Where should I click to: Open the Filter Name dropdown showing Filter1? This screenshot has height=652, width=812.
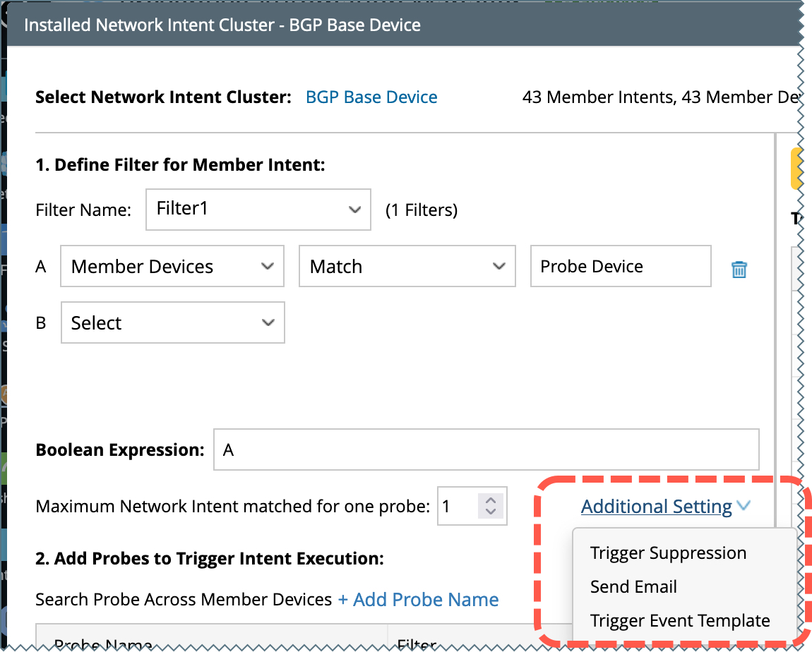[x=258, y=210]
